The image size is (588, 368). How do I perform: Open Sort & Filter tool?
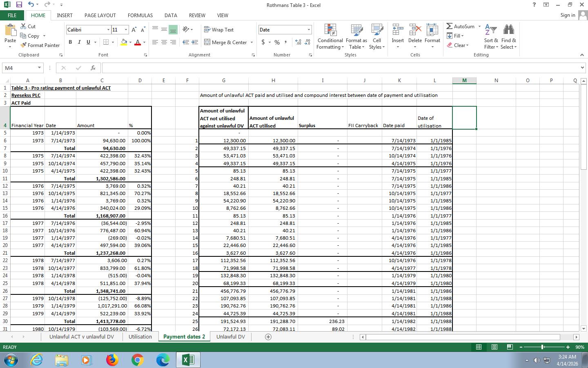point(491,37)
